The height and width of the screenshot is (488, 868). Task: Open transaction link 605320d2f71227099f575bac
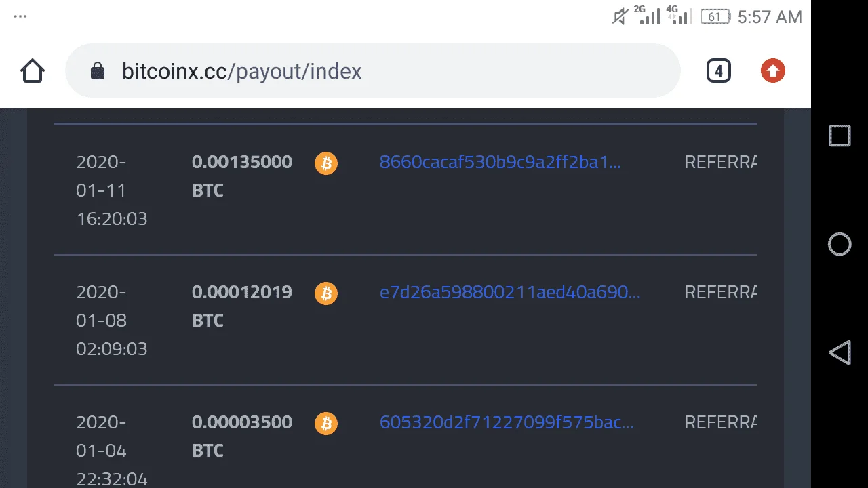(x=507, y=422)
